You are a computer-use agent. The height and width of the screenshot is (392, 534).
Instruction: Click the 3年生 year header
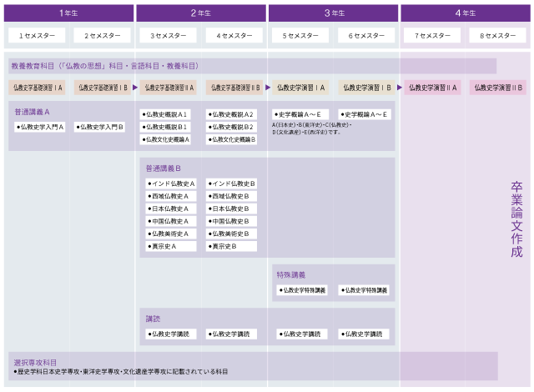coord(333,13)
